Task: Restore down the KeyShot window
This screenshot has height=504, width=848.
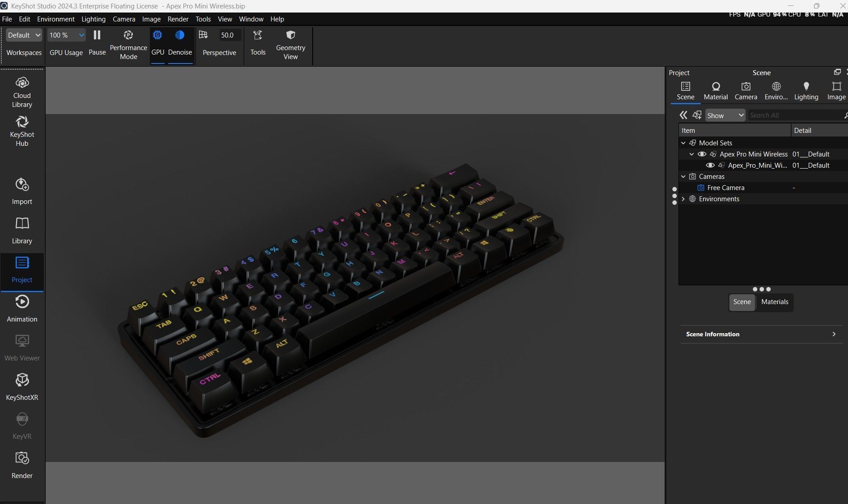Action: [816, 6]
